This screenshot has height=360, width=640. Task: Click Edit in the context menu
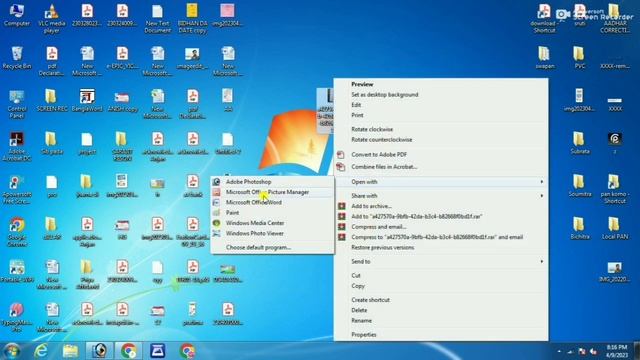click(x=356, y=105)
